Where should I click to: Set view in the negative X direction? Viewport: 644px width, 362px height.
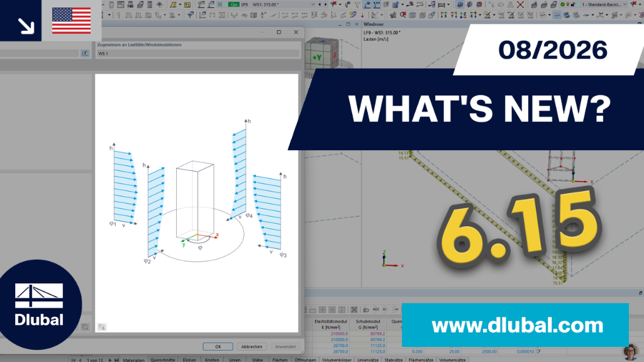click(473, 15)
